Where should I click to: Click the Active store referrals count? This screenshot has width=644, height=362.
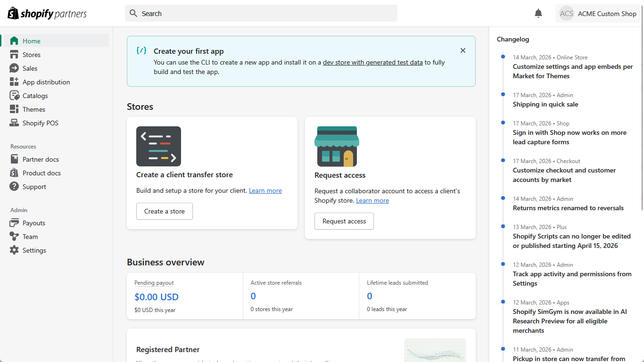pos(253,296)
